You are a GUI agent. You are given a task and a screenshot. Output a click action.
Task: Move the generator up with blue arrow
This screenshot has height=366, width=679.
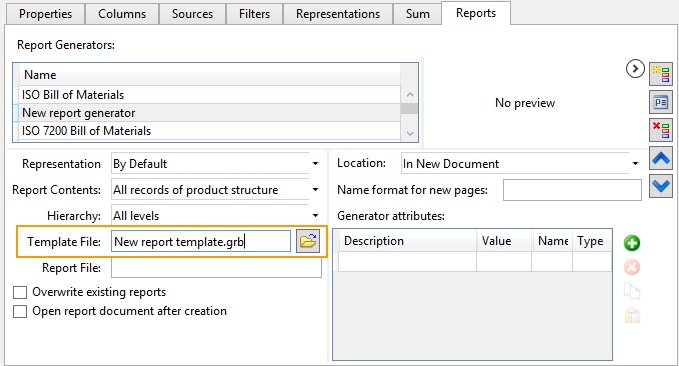click(661, 158)
